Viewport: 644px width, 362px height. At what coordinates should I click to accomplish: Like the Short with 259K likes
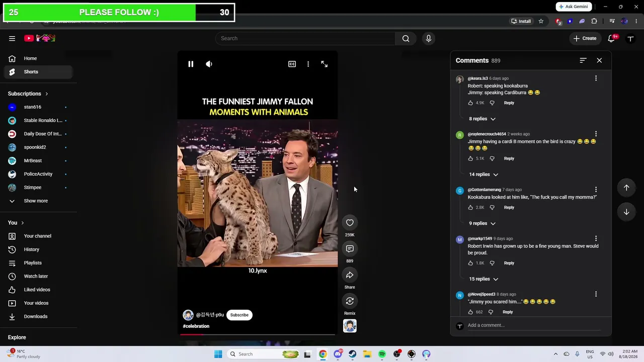pyautogui.click(x=350, y=223)
